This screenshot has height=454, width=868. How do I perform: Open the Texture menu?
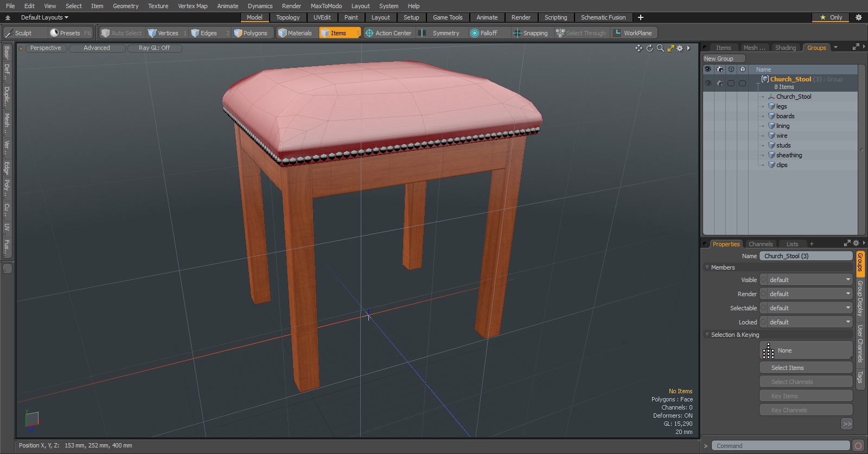(x=158, y=6)
